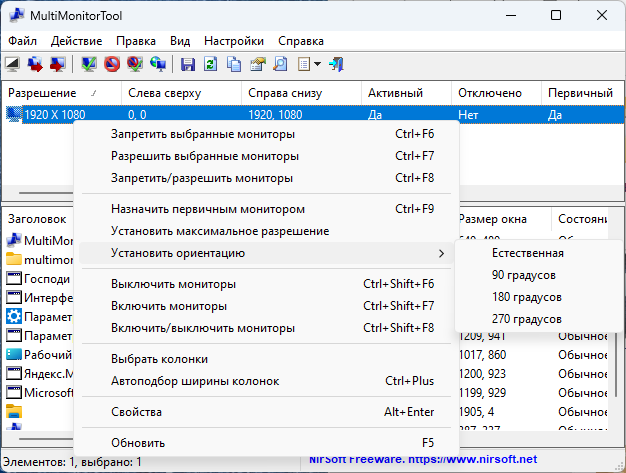Image resolution: width=626 pixels, height=473 pixels.
Task: Sort by the Активный column header
Action: (406, 93)
